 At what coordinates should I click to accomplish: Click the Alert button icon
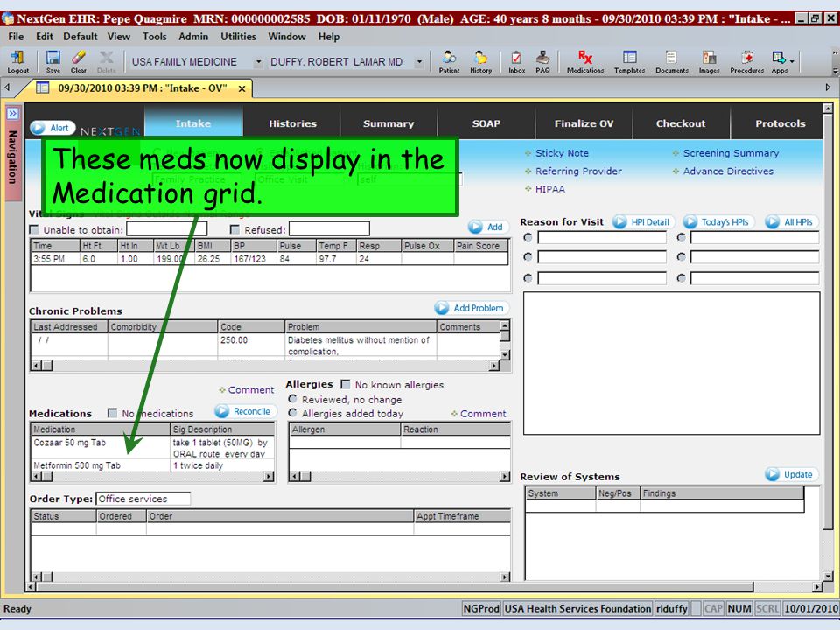[x=52, y=128]
